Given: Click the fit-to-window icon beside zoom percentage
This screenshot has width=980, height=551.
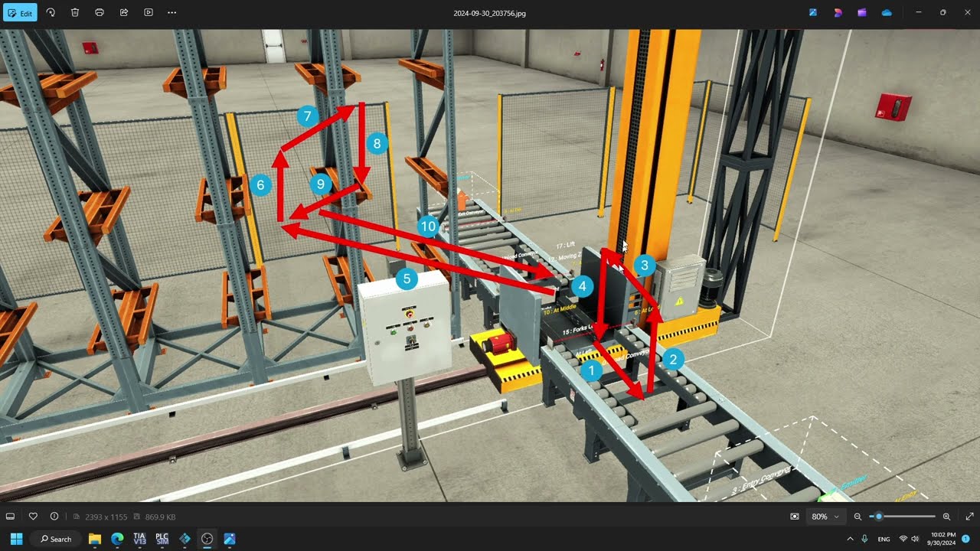Looking at the screenshot, I should point(795,517).
